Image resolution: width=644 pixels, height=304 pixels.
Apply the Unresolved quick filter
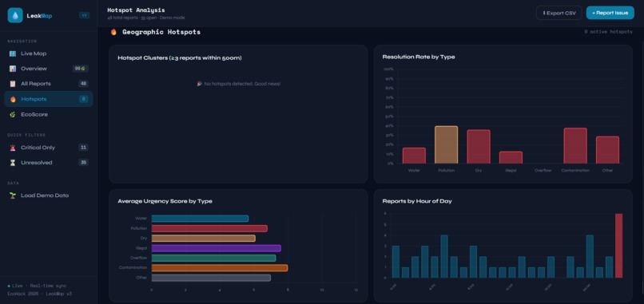pyautogui.click(x=49, y=163)
